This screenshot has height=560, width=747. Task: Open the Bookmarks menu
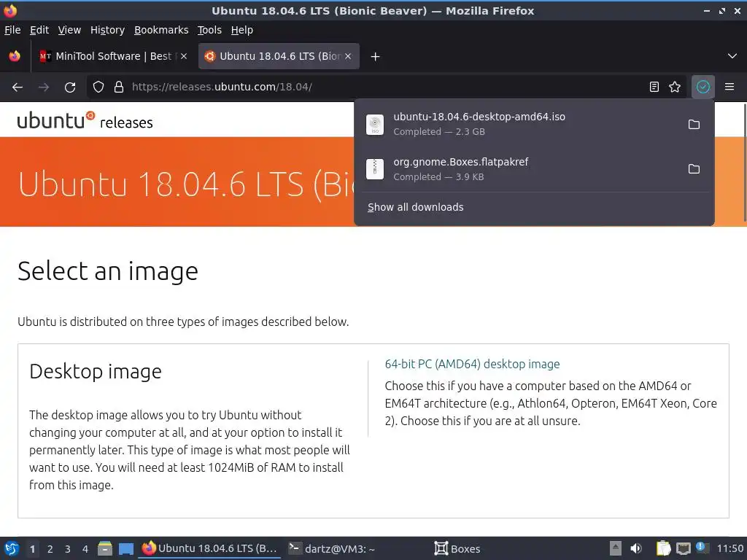click(x=161, y=30)
